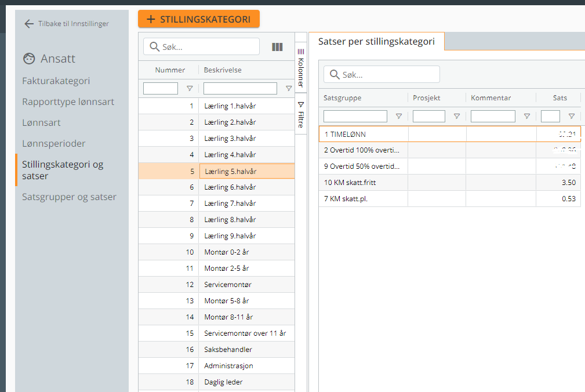Viewport: 585px width, 392px height.
Task: Focus the Nummer filter input
Action: [161, 88]
